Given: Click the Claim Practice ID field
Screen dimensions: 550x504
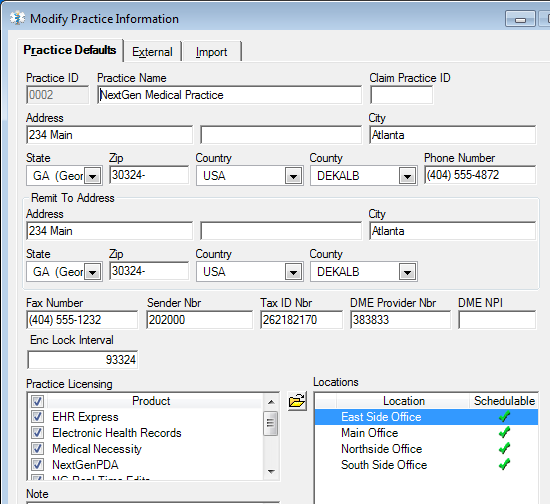Looking at the screenshot, I should [x=401, y=95].
